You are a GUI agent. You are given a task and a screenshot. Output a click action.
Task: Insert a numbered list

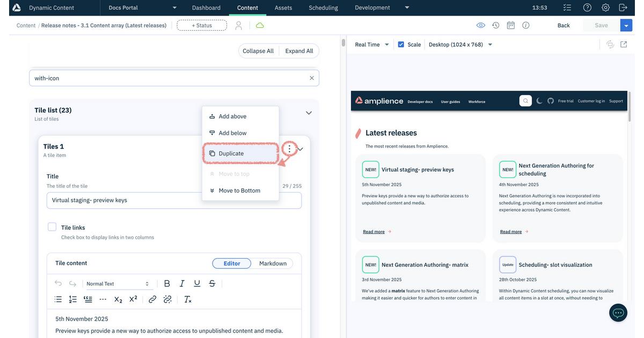(x=73, y=299)
